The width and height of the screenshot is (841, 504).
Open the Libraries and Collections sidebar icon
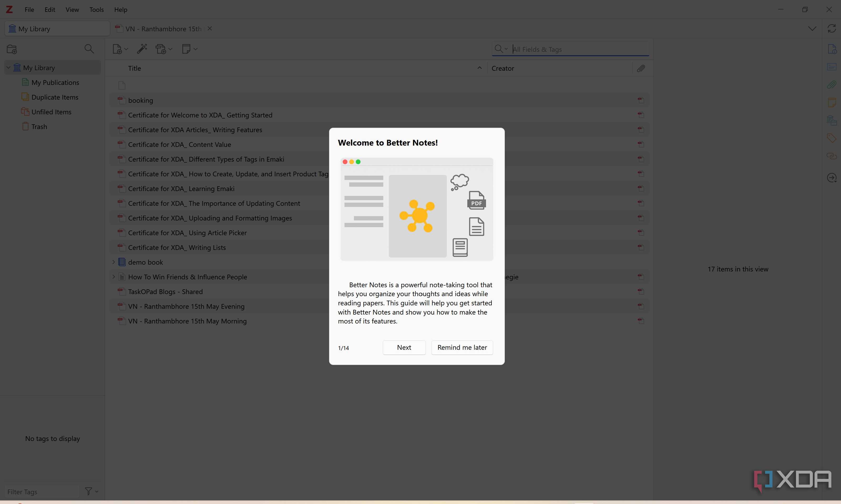[x=832, y=120]
